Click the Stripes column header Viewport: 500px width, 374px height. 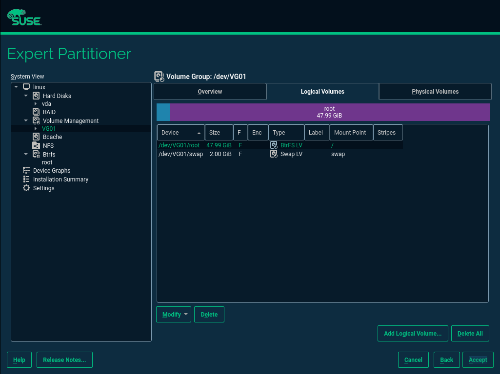(x=388, y=133)
